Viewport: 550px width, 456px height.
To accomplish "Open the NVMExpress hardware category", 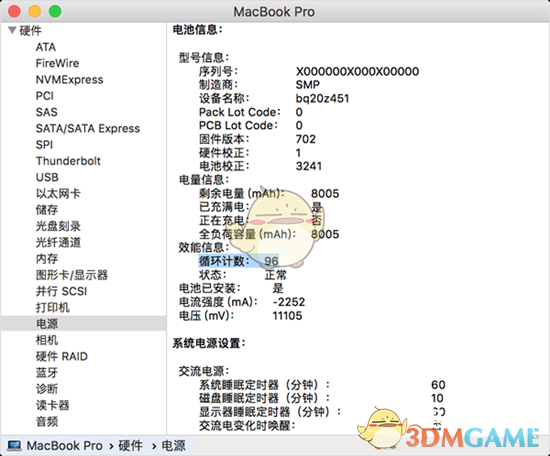I will click(69, 80).
